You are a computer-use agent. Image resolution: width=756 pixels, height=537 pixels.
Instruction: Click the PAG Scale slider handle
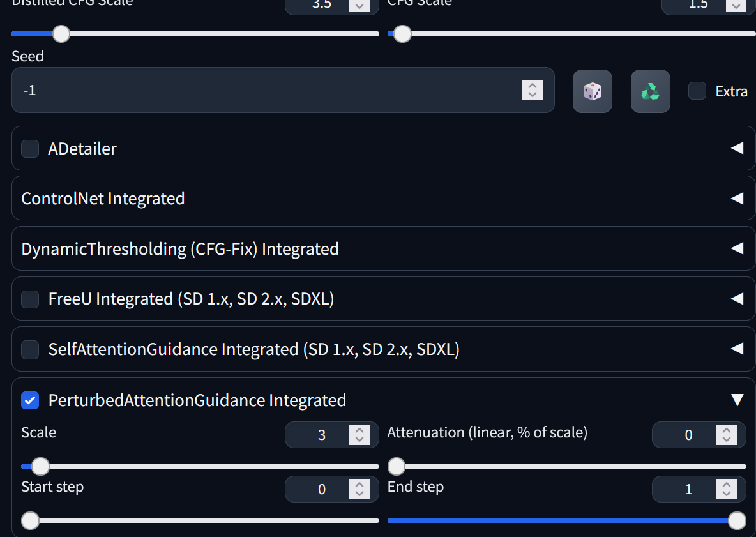pos(40,466)
